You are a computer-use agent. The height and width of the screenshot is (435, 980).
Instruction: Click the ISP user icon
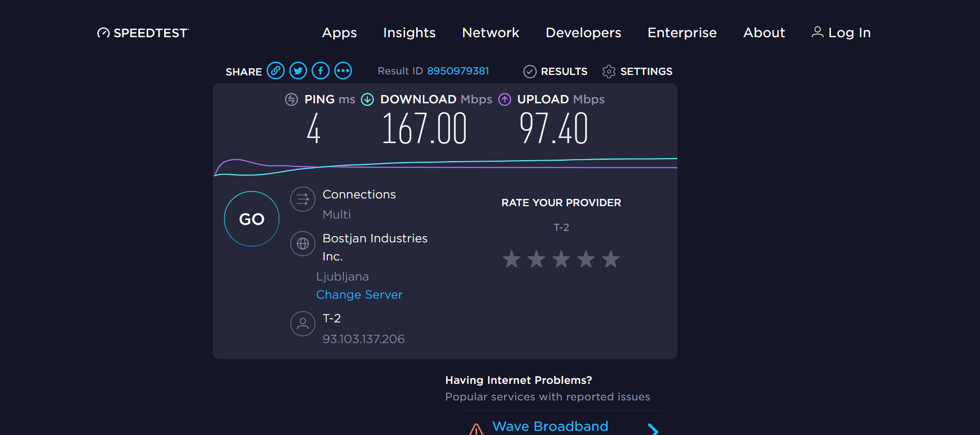coord(303,323)
